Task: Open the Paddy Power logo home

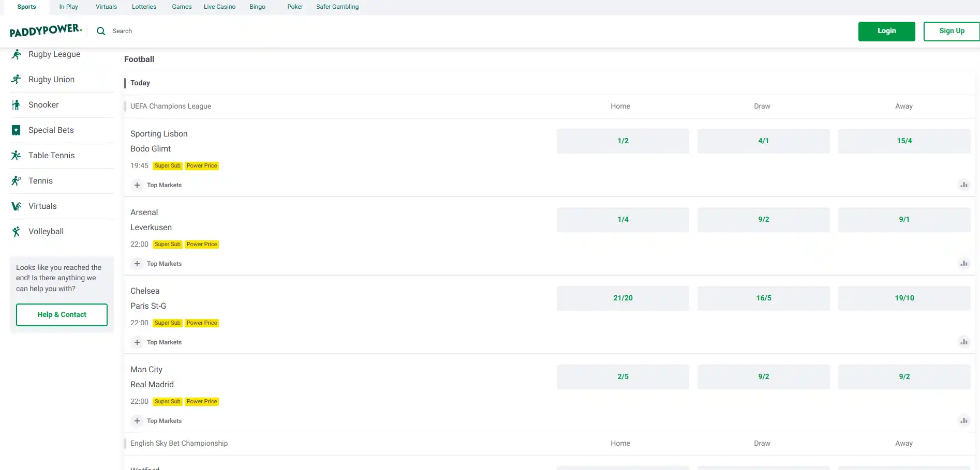Action: [46, 31]
